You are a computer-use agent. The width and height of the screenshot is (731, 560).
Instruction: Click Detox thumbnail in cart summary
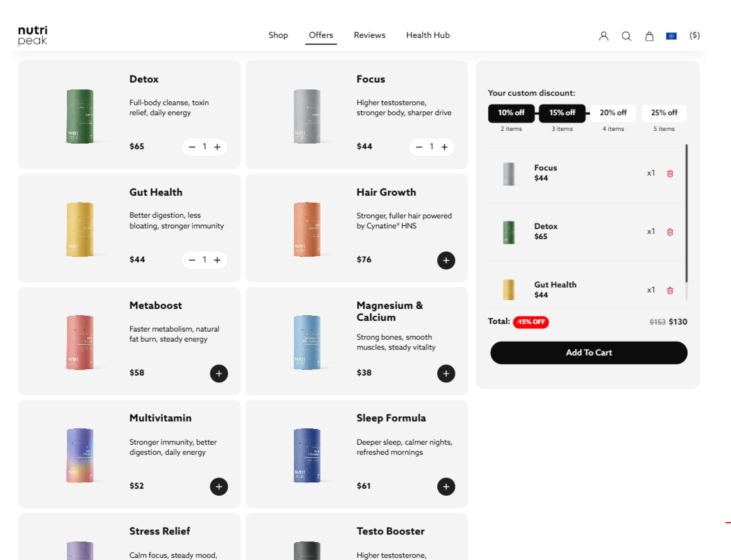(x=508, y=232)
